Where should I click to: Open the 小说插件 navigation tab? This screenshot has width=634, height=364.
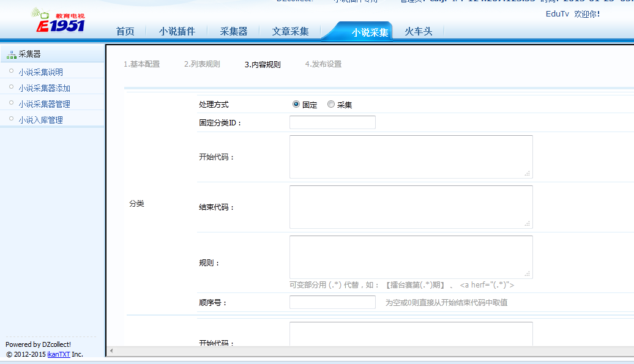177,31
